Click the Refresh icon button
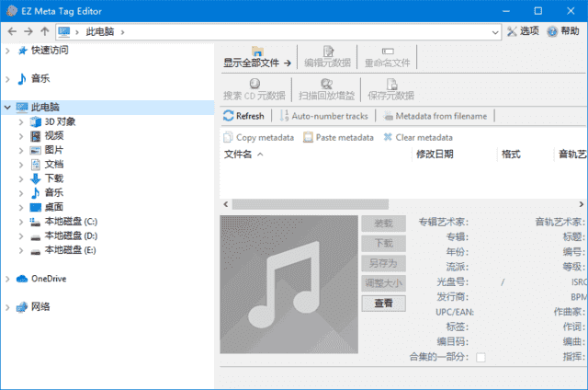 [x=229, y=116]
